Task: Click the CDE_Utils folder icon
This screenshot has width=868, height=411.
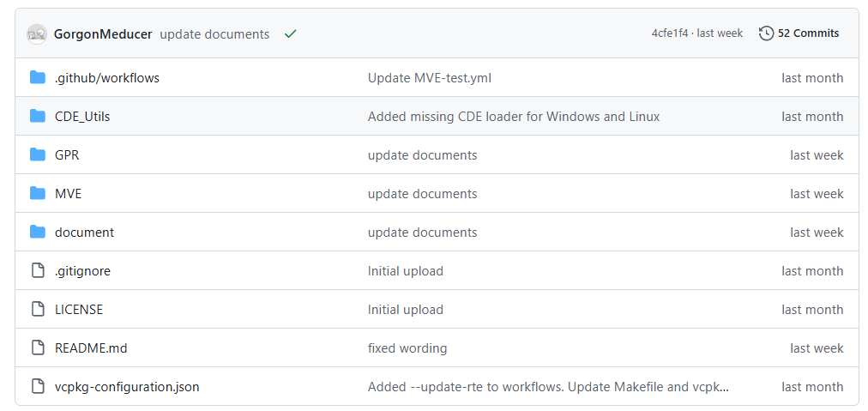Action: click(x=37, y=117)
